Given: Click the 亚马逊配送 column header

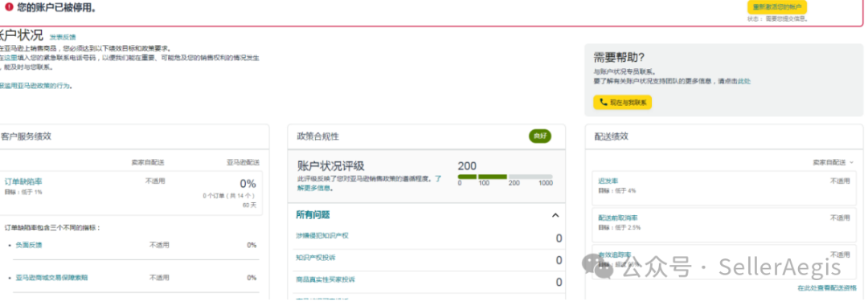Looking at the screenshot, I should pyautogui.click(x=243, y=163).
